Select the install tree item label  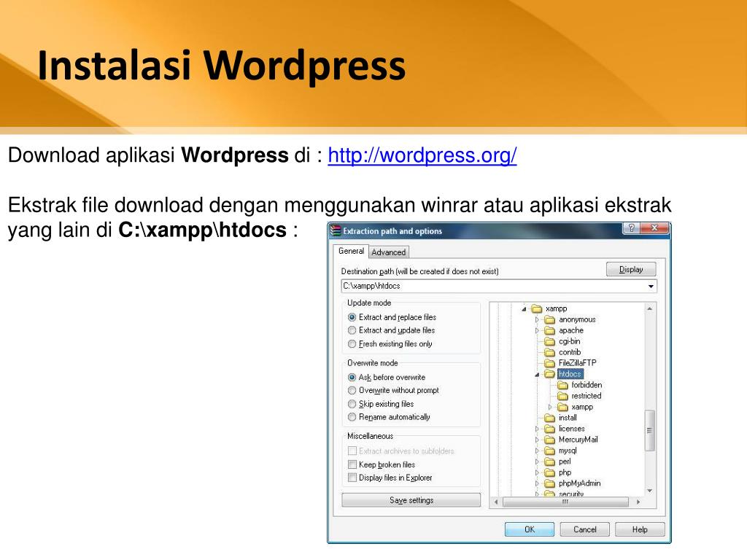568,418
